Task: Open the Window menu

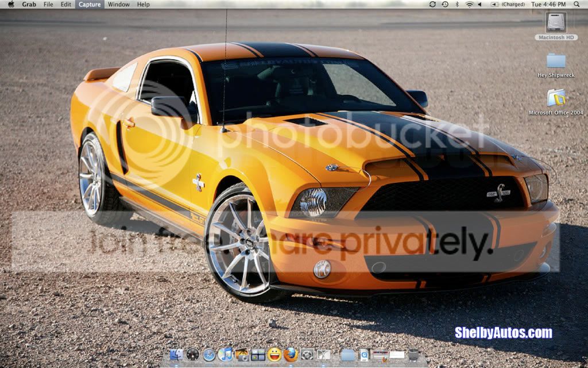Action: [x=118, y=5]
